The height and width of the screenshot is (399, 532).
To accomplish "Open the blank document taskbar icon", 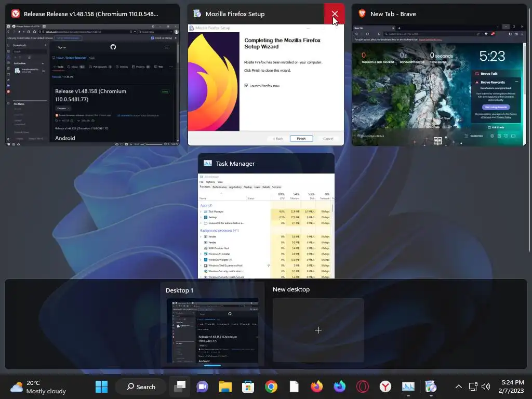I will (x=294, y=387).
